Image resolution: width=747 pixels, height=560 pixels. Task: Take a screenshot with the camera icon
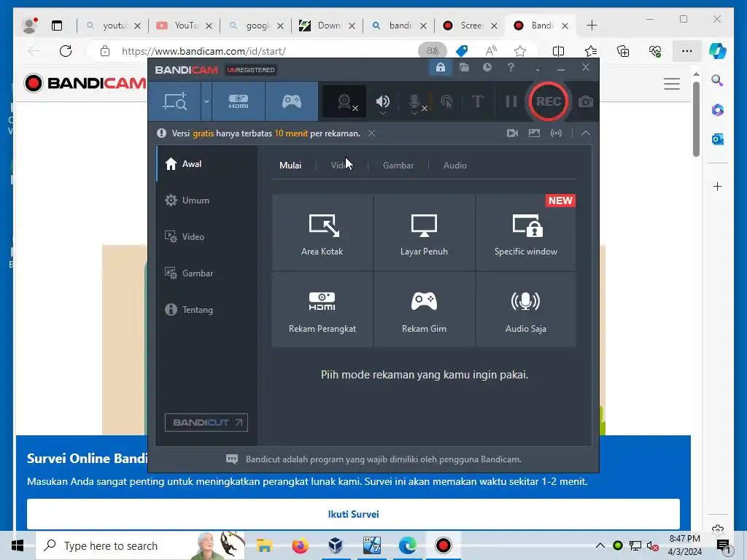coord(586,101)
